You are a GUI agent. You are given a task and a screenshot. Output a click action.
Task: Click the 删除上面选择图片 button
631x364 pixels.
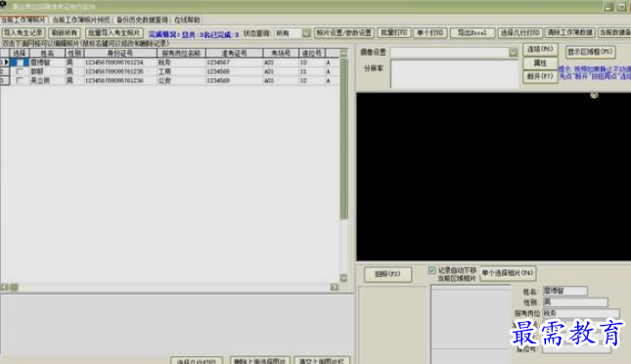[x=259, y=360]
